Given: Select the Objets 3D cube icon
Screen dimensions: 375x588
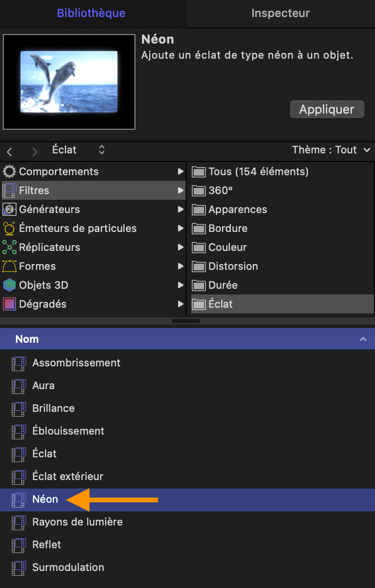Looking at the screenshot, I should (x=9, y=285).
